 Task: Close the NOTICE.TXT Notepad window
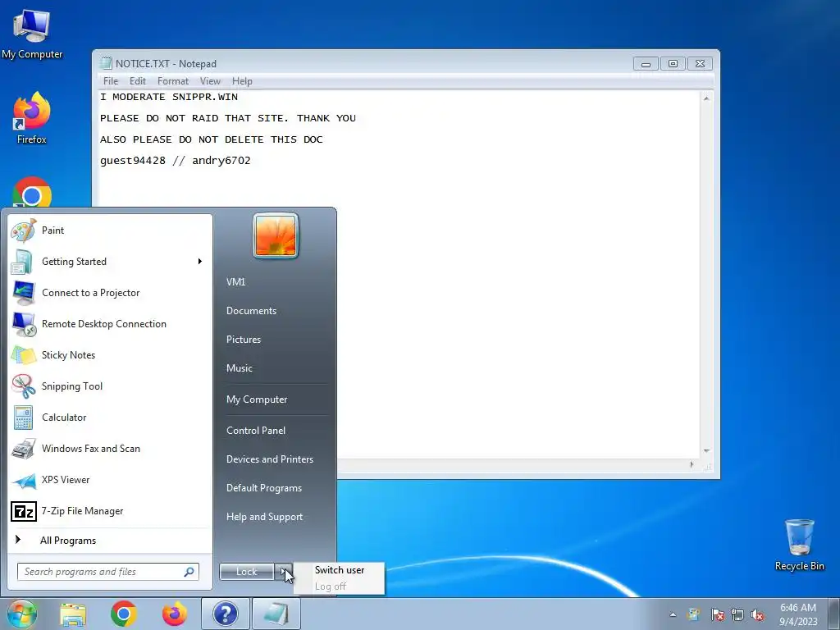pos(700,64)
